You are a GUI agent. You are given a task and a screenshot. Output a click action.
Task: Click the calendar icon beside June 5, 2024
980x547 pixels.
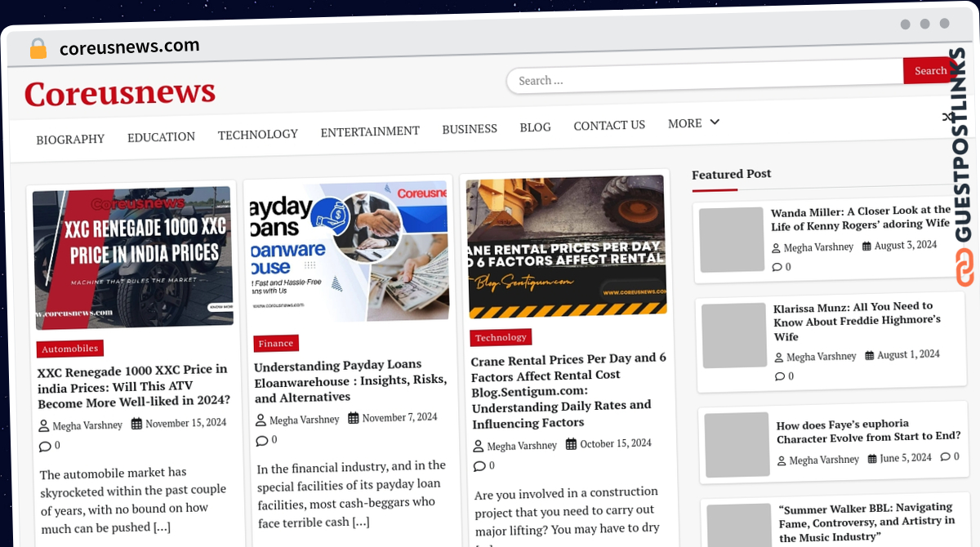872,459
